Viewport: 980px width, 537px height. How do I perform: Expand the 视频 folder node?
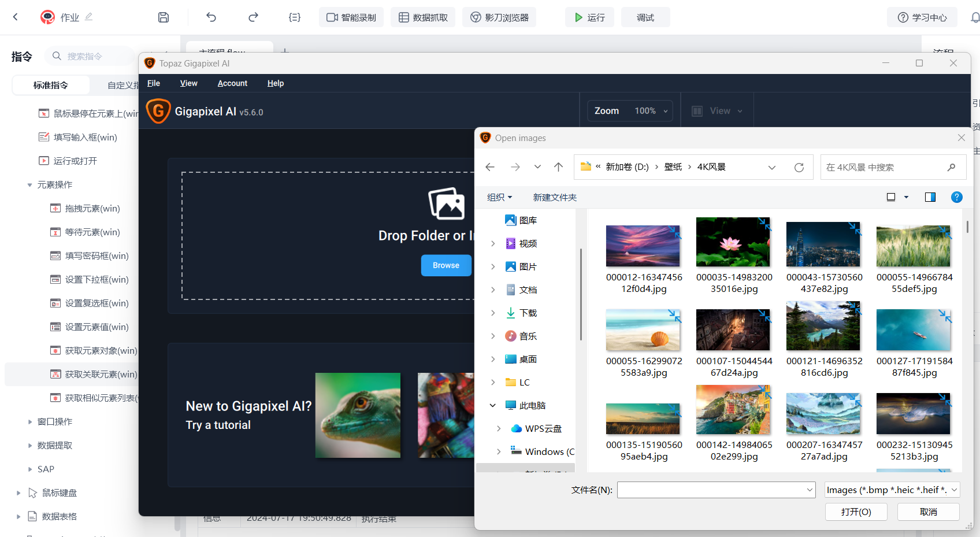(x=493, y=243)
